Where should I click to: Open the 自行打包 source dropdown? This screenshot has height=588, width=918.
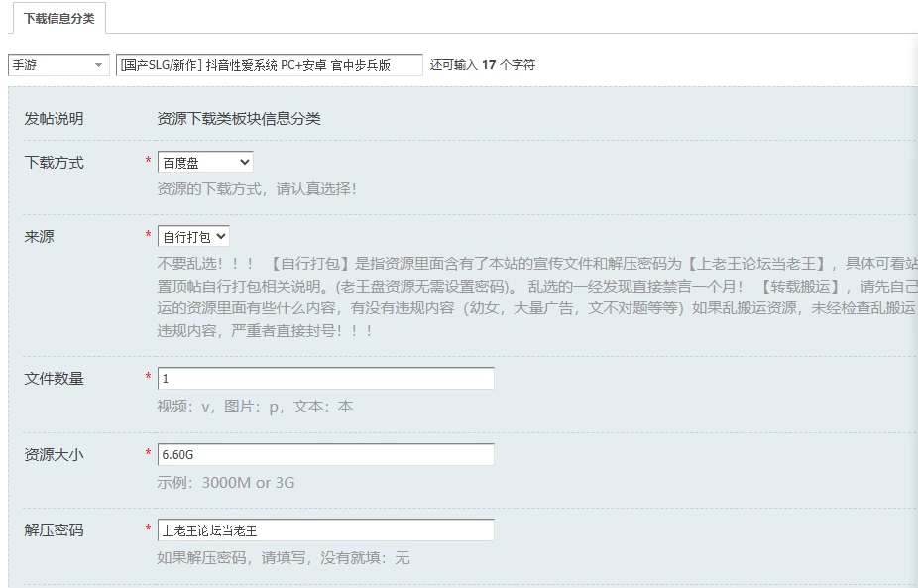coord(193,237)
